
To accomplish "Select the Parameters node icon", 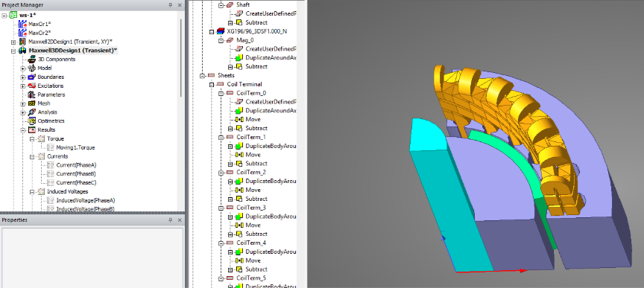I will (x=31, y=95).
